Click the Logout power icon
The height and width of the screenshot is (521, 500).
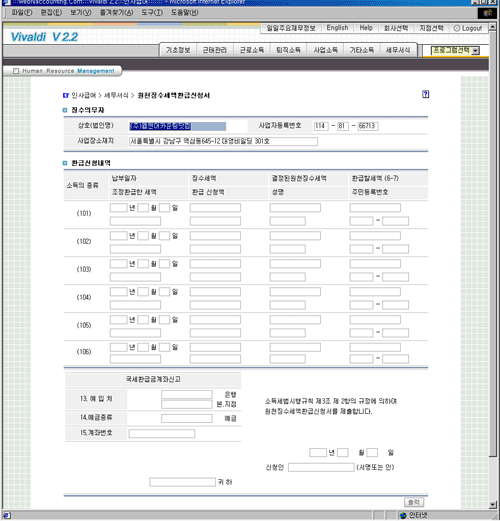point(457,28)
